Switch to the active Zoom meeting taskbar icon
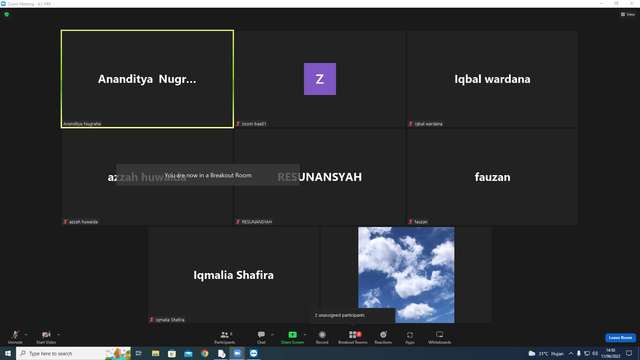This screenshot has width=640, height=360. (237, 353)
